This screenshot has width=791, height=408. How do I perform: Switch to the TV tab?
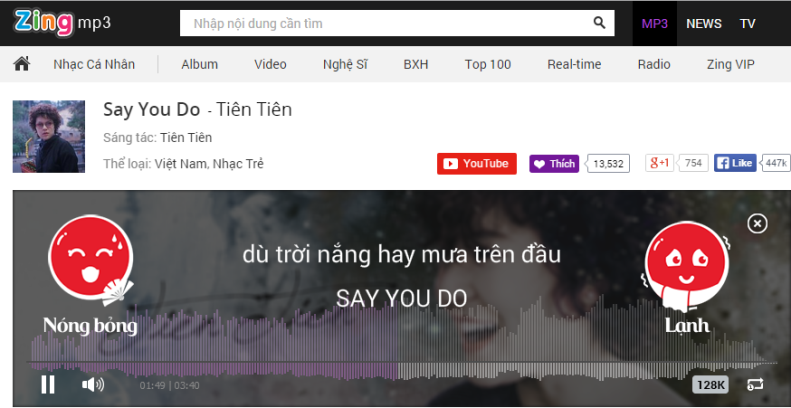(x=747, y=23)
